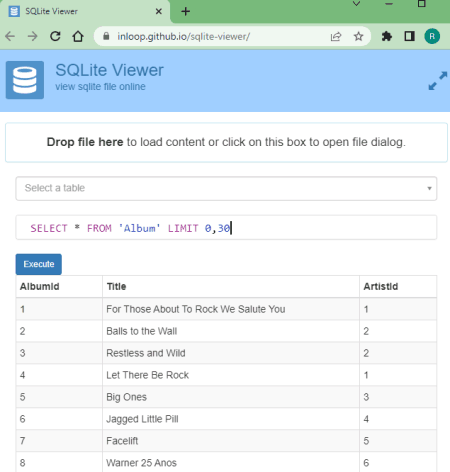Screen dimensions: 450x472
Task: Open the extensions puzzle icon
Action: (x=387, y=36)
